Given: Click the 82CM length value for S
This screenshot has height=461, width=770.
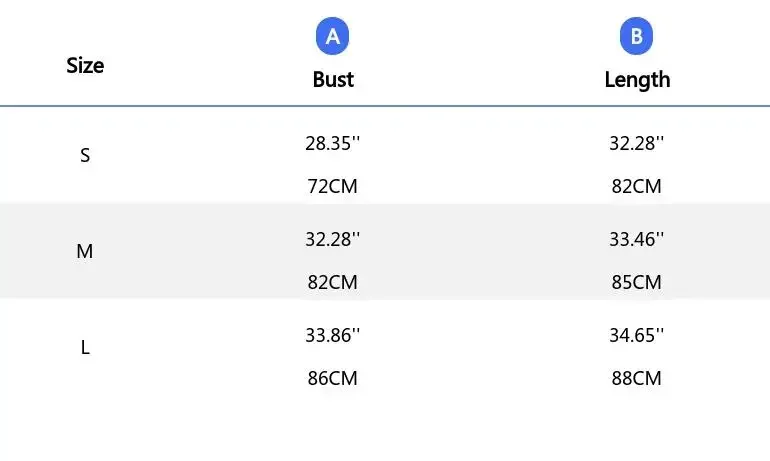Looking at the screenshot, I should coord(636,186).
